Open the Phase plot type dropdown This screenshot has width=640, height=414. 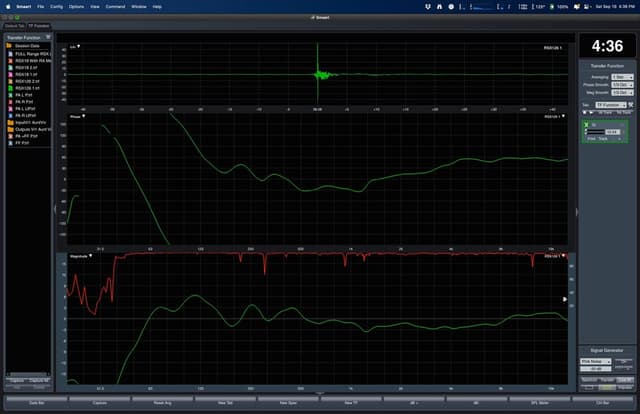point(83,116)
